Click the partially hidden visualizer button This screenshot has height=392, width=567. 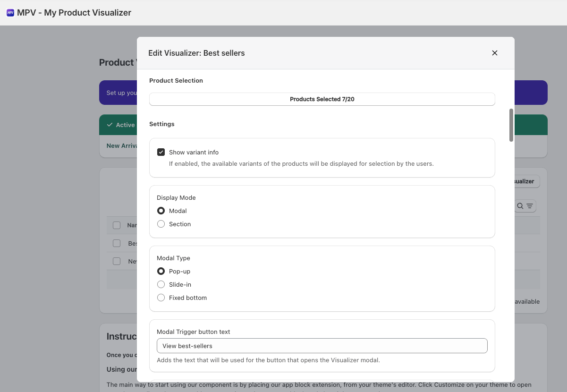(x=526, y=181)
